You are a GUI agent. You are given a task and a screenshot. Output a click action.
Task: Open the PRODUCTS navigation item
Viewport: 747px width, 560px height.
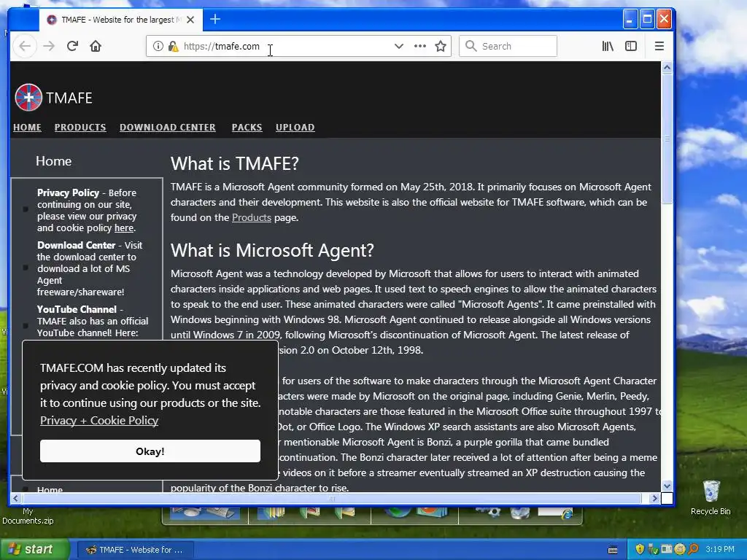tap(80, 128)
